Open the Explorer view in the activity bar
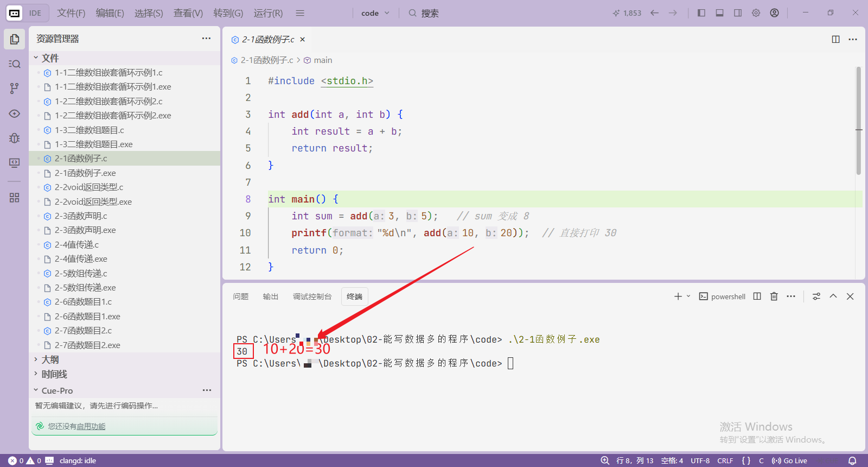Viewport: 868px width, 467px height. (15, 39)
